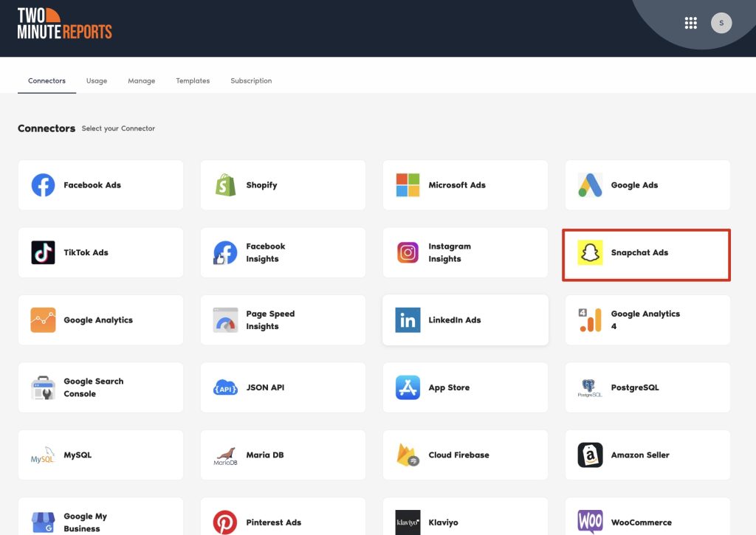Click the Instagram Insights label text
The width and height of the screenshot is (756, 535).
(450, 252)
